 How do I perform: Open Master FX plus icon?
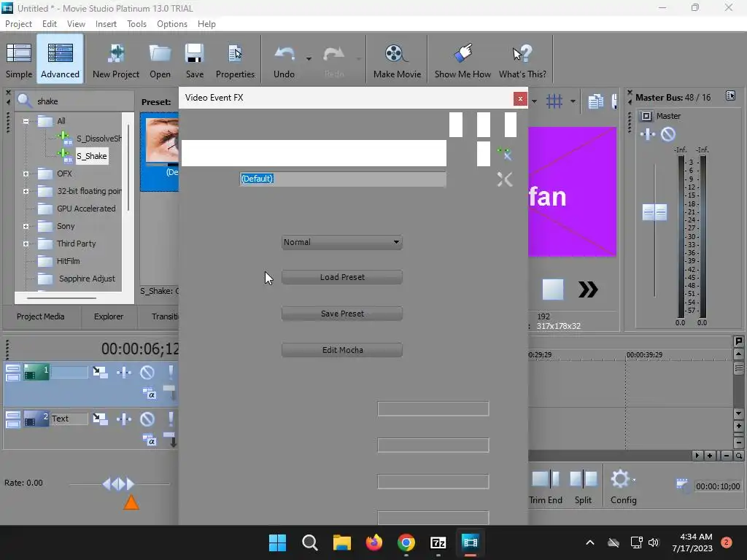(648, 134)
